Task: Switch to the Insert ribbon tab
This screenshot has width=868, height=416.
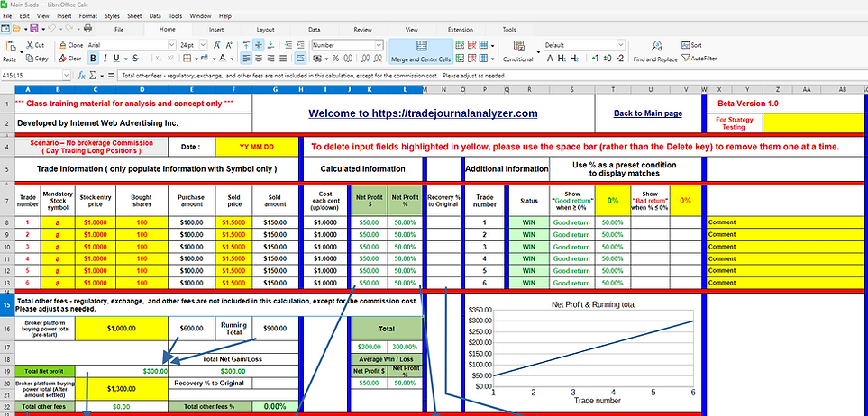Action: [216, 30]
